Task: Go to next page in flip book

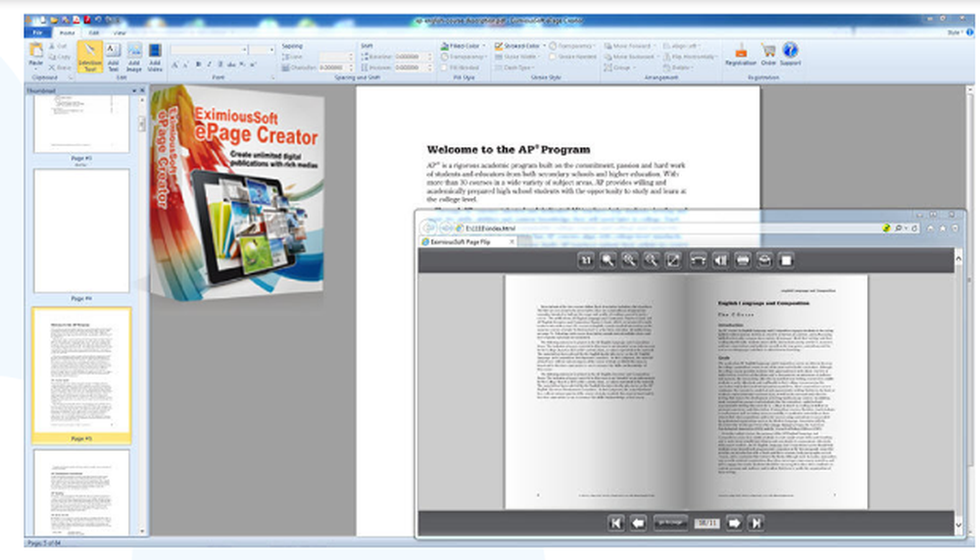Action: (734, 523)
